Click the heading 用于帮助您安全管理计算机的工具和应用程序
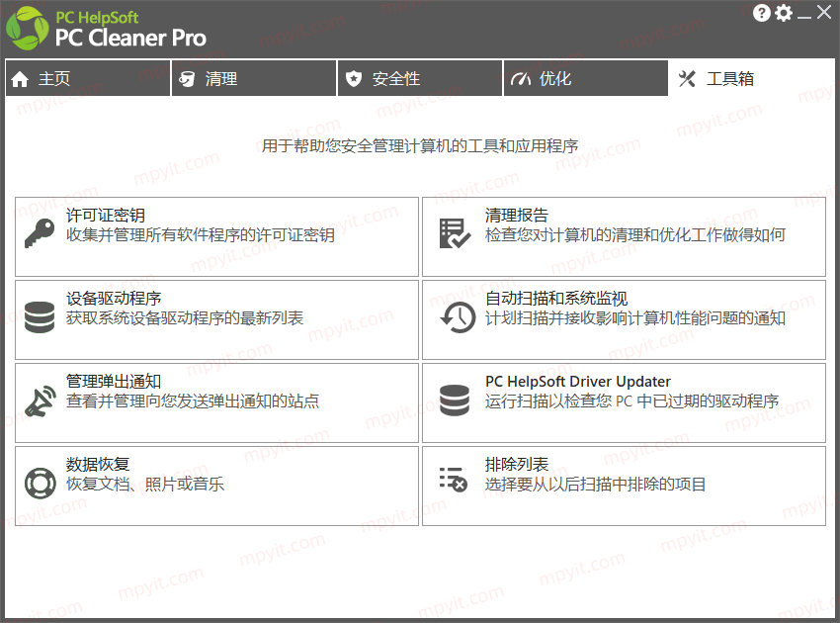The width and height of the screenshot is (840, 623). click(x=420, y=145)
